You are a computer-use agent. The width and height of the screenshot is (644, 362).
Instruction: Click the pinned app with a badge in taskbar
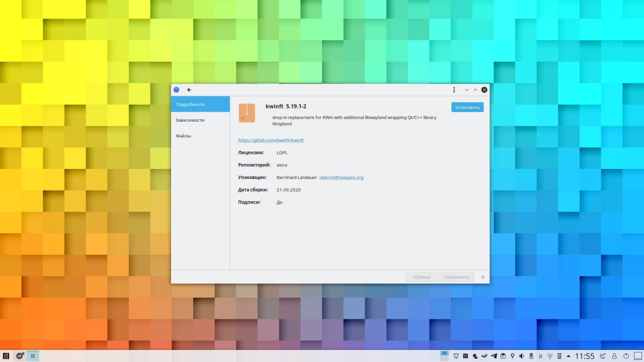[20, 356]
